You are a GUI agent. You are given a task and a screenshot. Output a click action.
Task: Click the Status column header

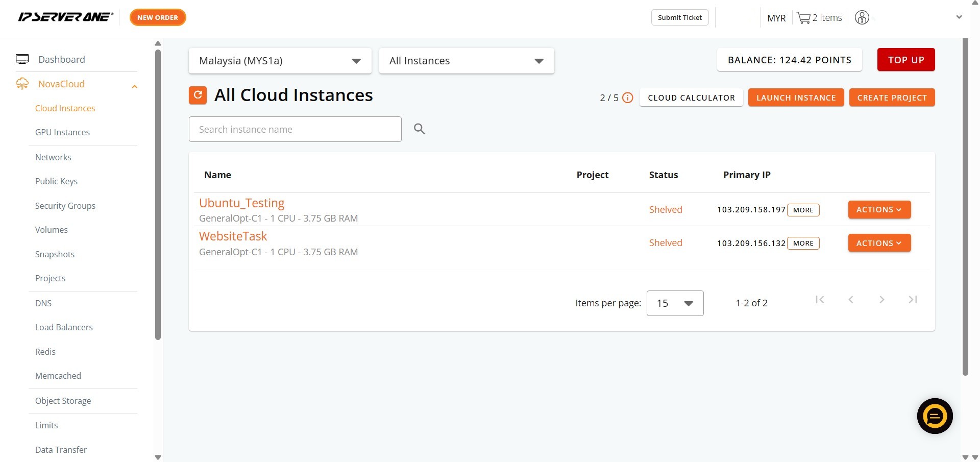[664, 175]
